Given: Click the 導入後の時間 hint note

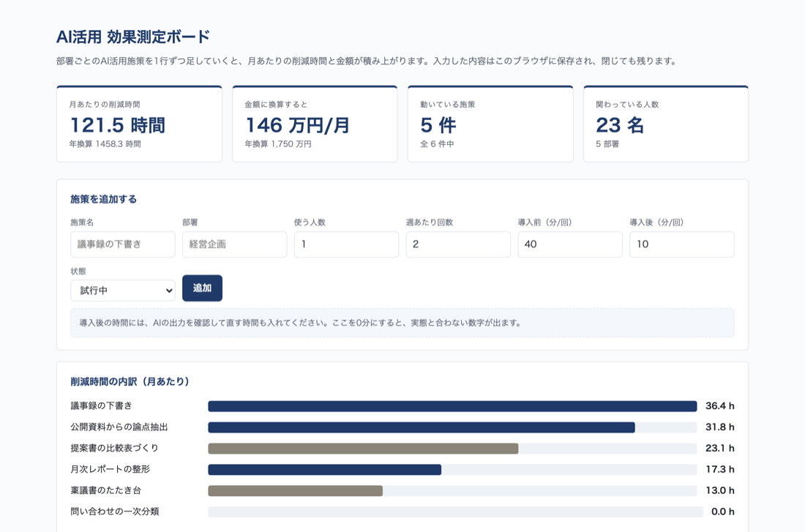Looking at the screenshot, I should (402, 323).
